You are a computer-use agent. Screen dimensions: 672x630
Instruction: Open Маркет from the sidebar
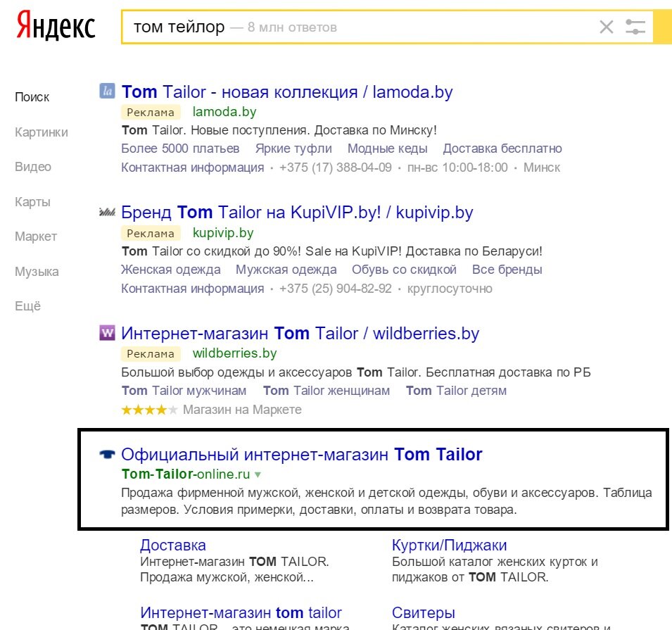pos(37,236)
